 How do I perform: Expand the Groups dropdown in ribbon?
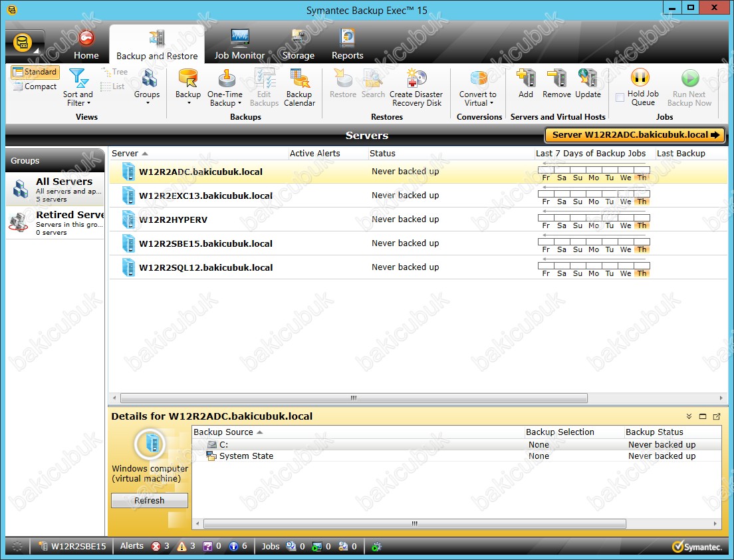147,86
